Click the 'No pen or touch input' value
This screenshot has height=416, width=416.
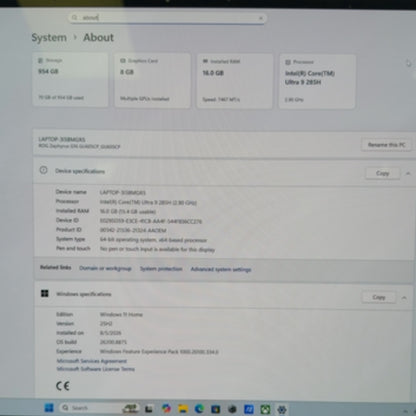157,249
